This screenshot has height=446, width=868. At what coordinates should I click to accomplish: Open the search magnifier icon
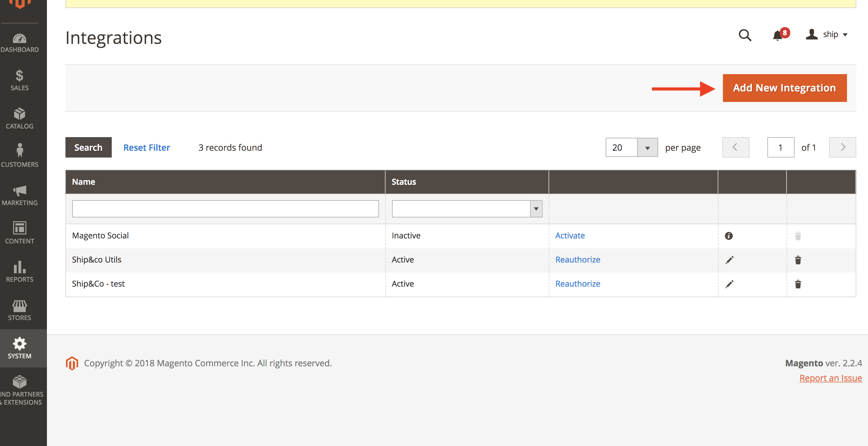pos(745,35)
